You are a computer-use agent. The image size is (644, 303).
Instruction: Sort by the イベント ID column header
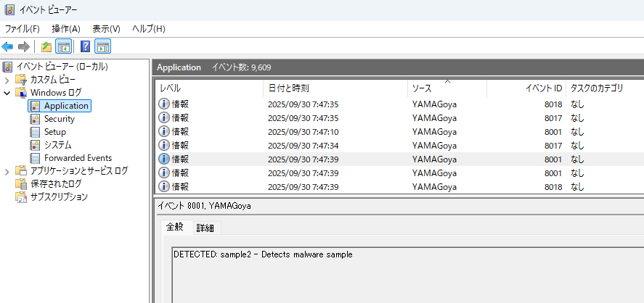point(543,88)
